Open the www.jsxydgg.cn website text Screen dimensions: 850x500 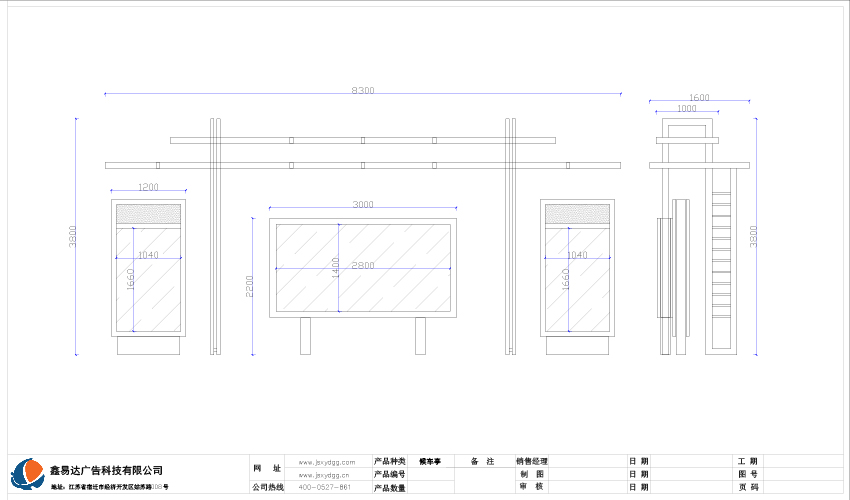pyautogui.click(x=324, y=475)
